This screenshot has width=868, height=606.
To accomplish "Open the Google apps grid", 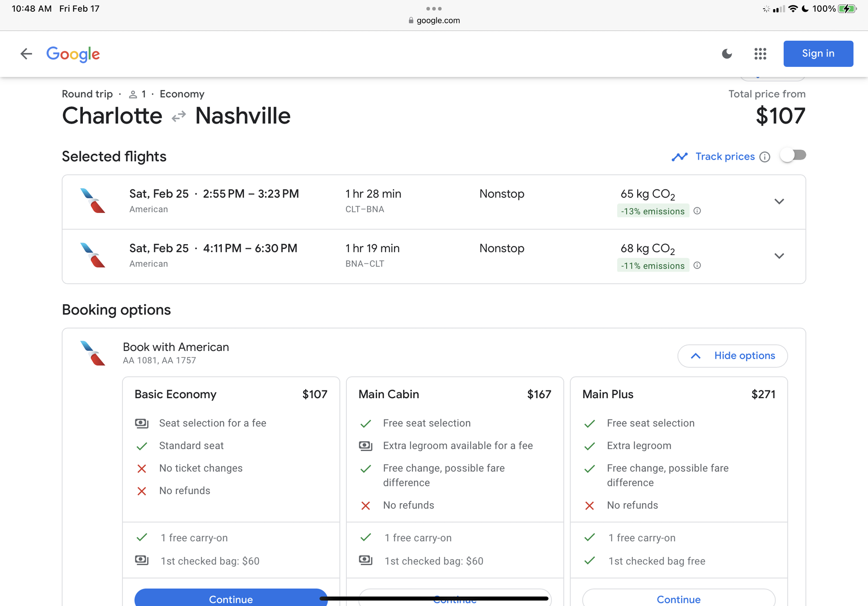I will [760, 54].
